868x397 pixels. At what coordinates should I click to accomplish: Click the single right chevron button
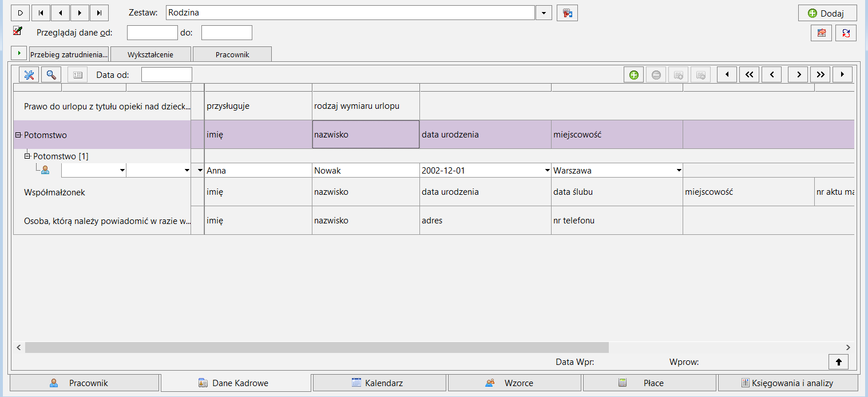click(798, 74)
